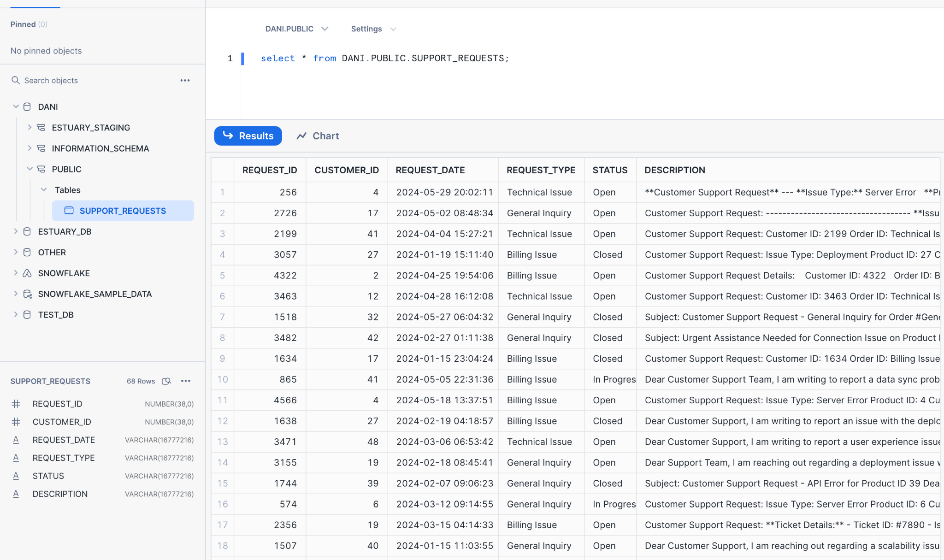Viewport: 944px width, 560px height.
Task: Click the INFORMATION_SCHEMA schema icon
Action: tap(41, 148)
